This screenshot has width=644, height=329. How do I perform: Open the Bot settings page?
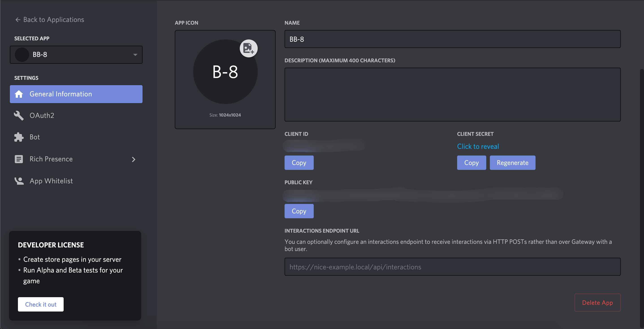tap(76, 137)
